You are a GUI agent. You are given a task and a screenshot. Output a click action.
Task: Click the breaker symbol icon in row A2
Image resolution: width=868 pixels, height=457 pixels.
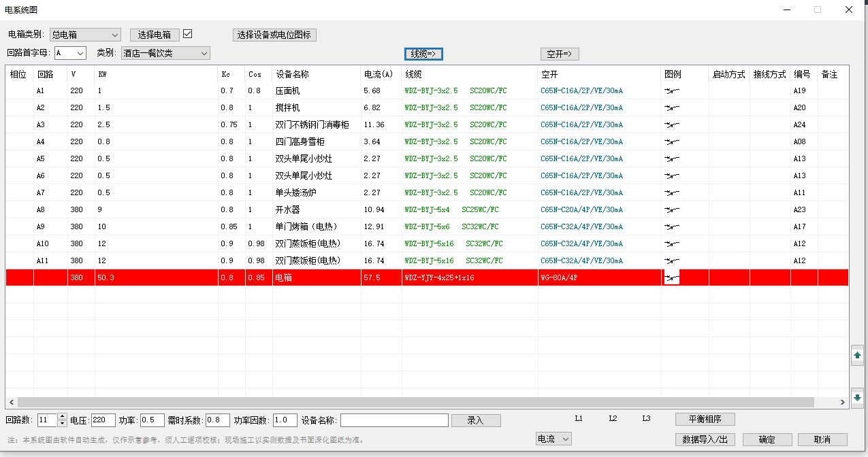[672, 107]
